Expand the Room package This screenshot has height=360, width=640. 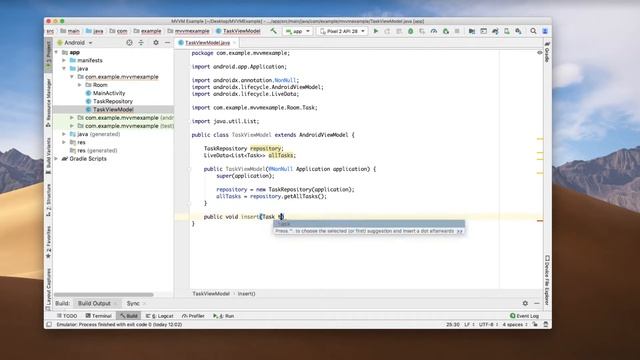(x=80, y=85)
